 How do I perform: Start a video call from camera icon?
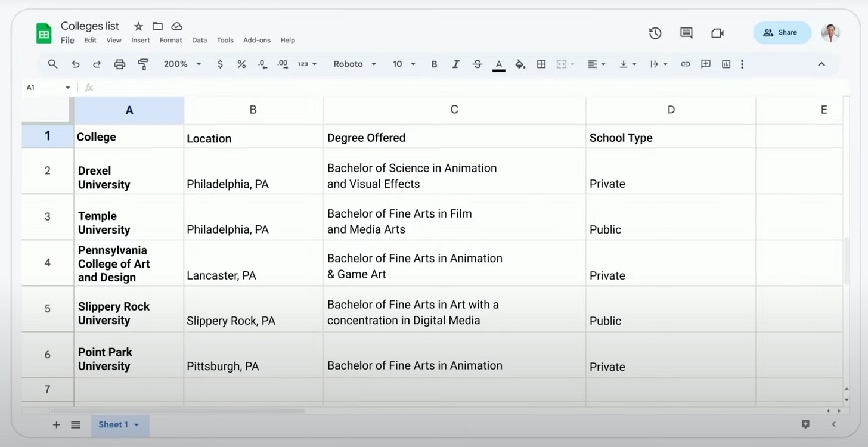click(717, 33)
